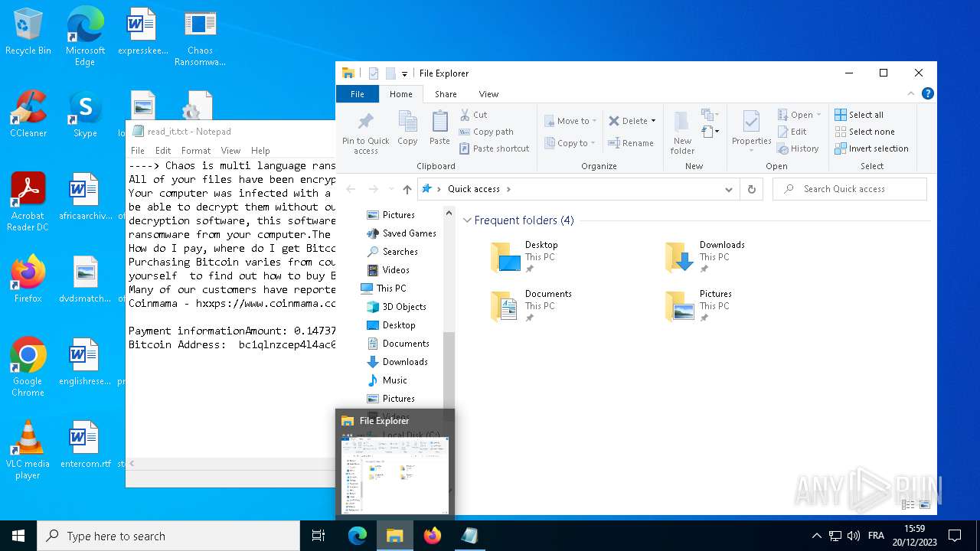Click Invert selection in ribbon
The width and height of the screenshot is (980, 551).
point(871,148)
